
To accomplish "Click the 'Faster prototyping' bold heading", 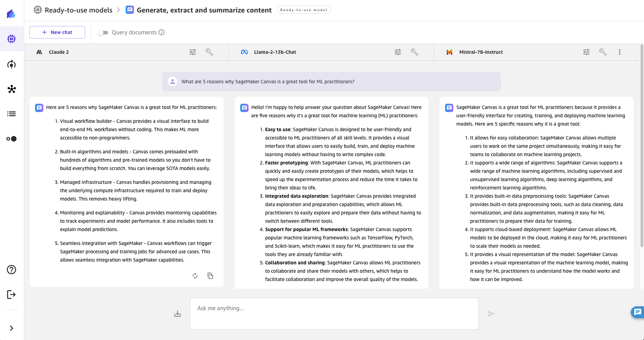I will (286, 163).
